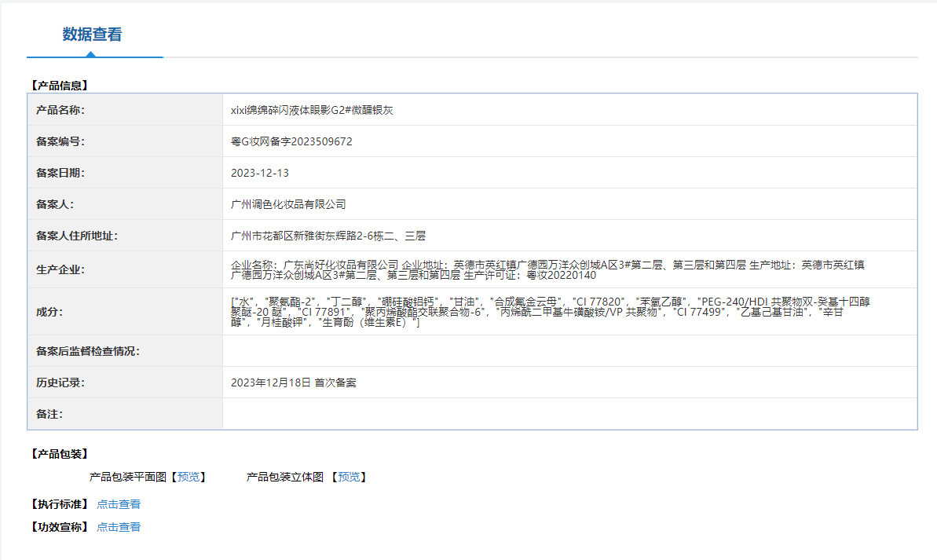Click the 备案人住所地址 label cell
This screenshot has height=560, width=937.
125,236
